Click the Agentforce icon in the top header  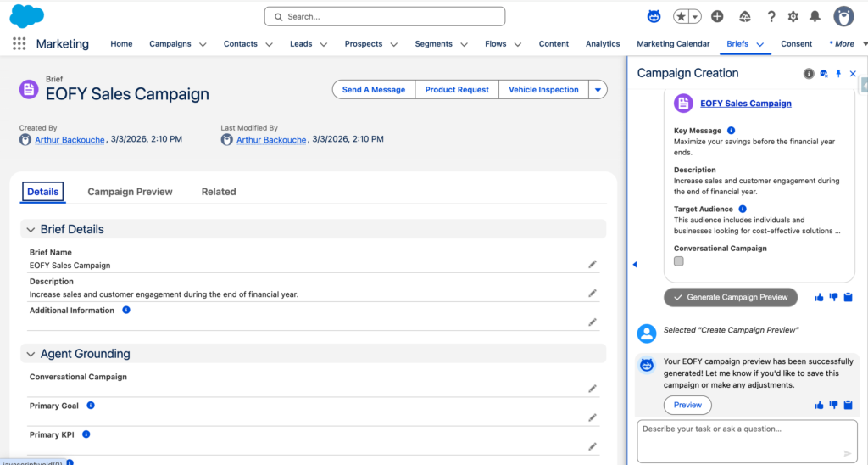[x=654, y=16]
